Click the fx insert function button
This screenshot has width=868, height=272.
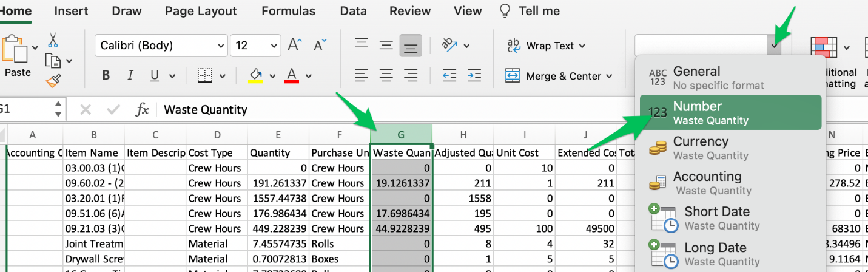(142, 109)
